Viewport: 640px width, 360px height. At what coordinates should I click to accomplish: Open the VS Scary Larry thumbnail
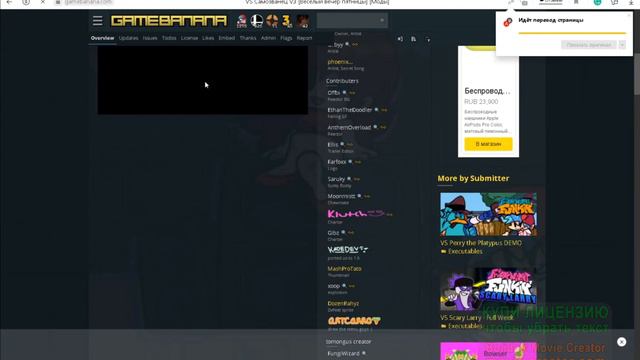tap(488, 289)
